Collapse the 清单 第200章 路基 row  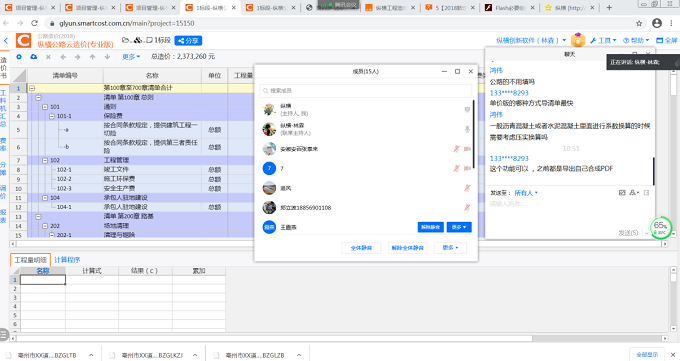tap(38, 217)
